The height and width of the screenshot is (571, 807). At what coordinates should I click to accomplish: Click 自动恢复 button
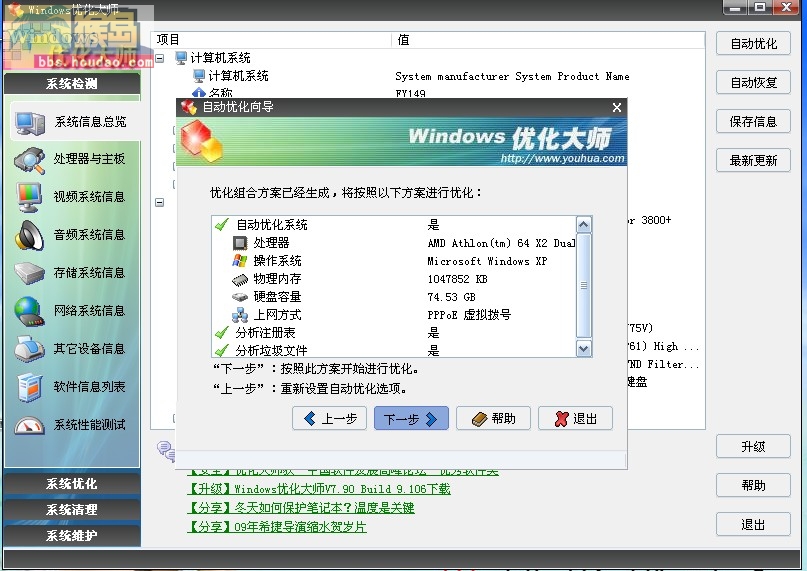[x=753, y=82]
